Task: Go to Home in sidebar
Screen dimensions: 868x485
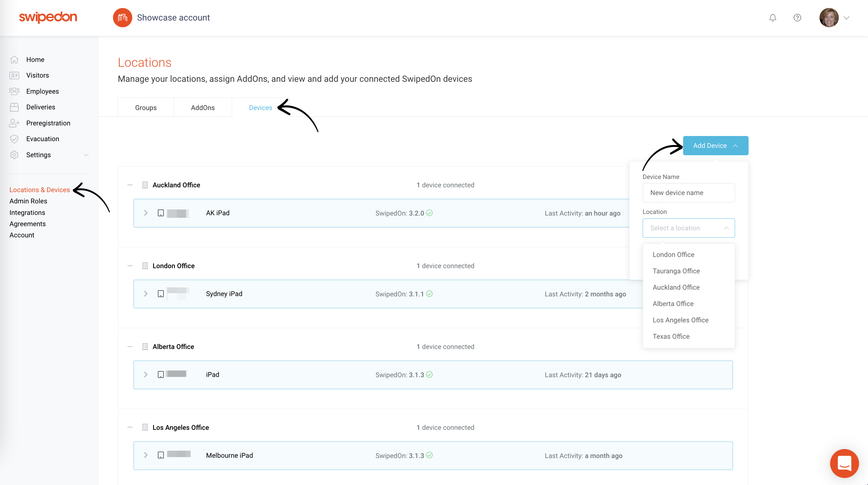Action: [x=35, y=60]
